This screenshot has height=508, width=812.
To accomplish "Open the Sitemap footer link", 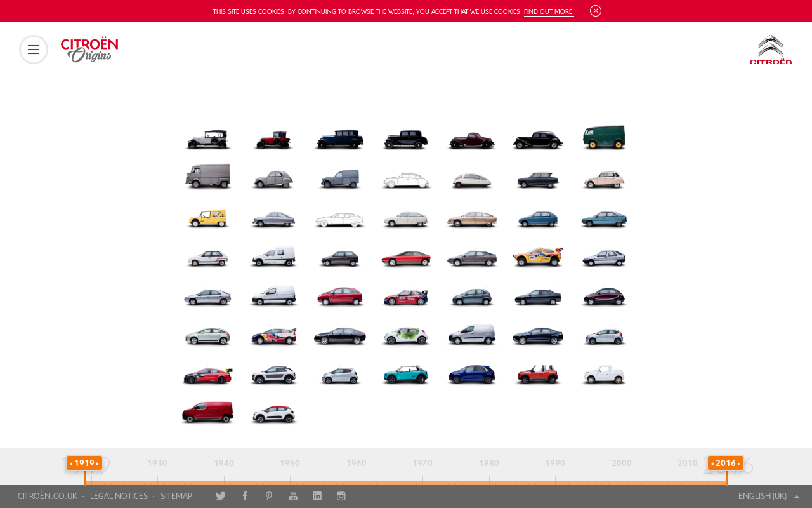I will click(176, 496).
